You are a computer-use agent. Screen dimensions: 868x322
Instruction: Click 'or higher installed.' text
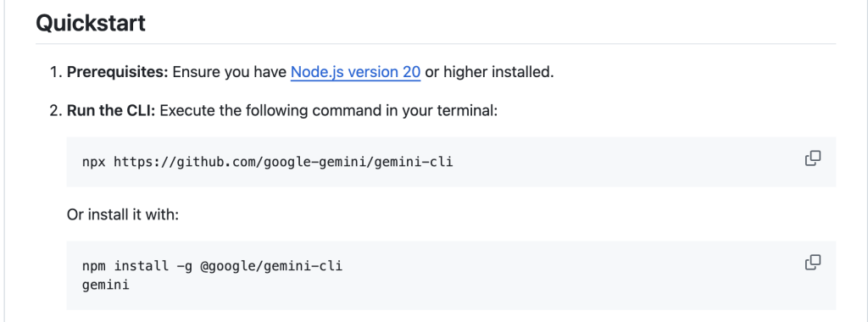click(x=489, y=72)
